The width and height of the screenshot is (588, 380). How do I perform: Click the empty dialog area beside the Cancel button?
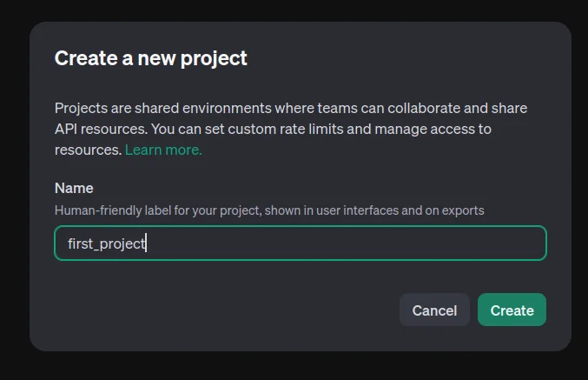pyautogui.click(x=225, y=310)
